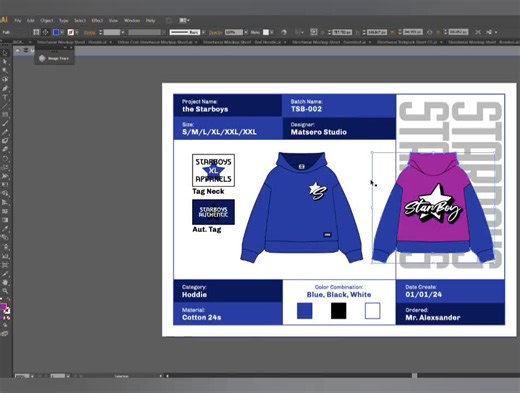Open the stroke weight dropdown
The height and width of the screenshot is (393, 520).
pos(123,32)
